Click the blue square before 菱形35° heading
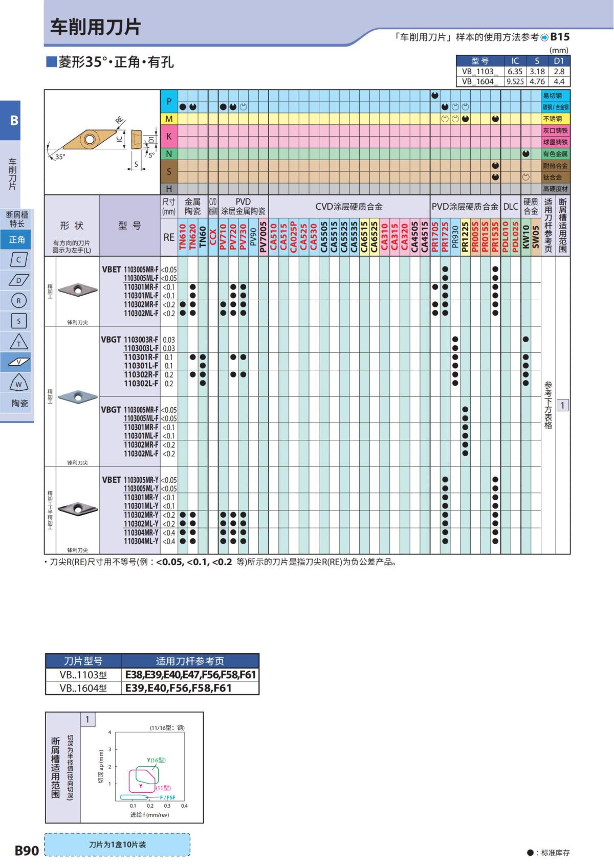The image size is (614, 868). [x=51, y=62]
